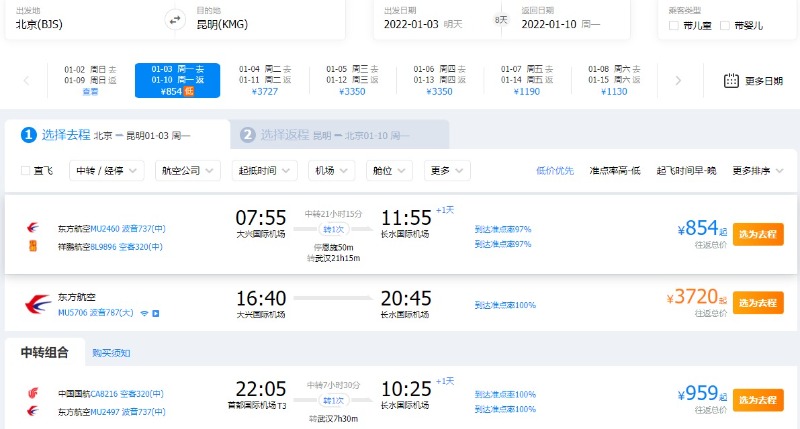Image resolution: width=800 pixels, height=429 pixels.
Task: Go to previous dates arrow
Action: (27, 81)
